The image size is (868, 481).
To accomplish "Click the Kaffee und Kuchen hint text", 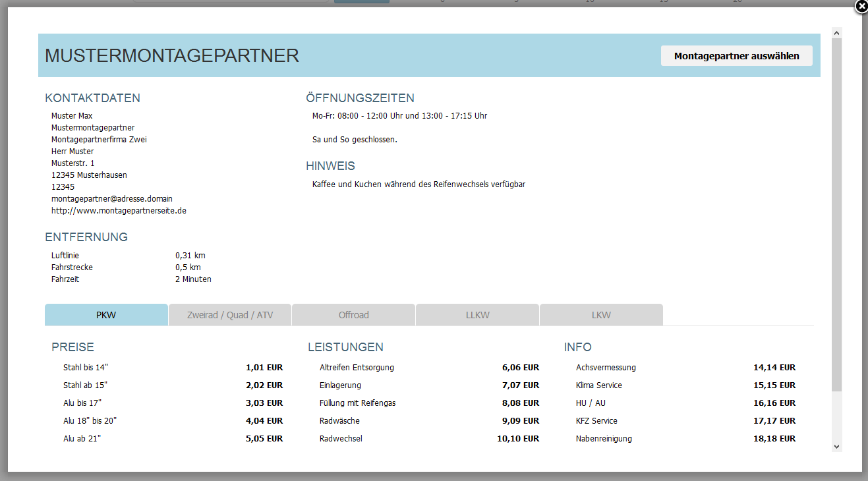I will 419,184.
